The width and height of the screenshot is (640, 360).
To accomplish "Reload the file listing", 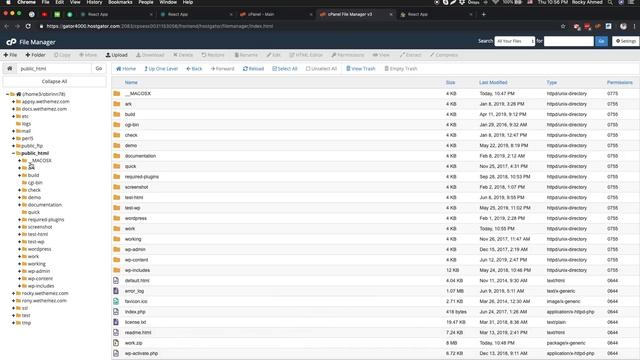I will (x=253, y=69).
